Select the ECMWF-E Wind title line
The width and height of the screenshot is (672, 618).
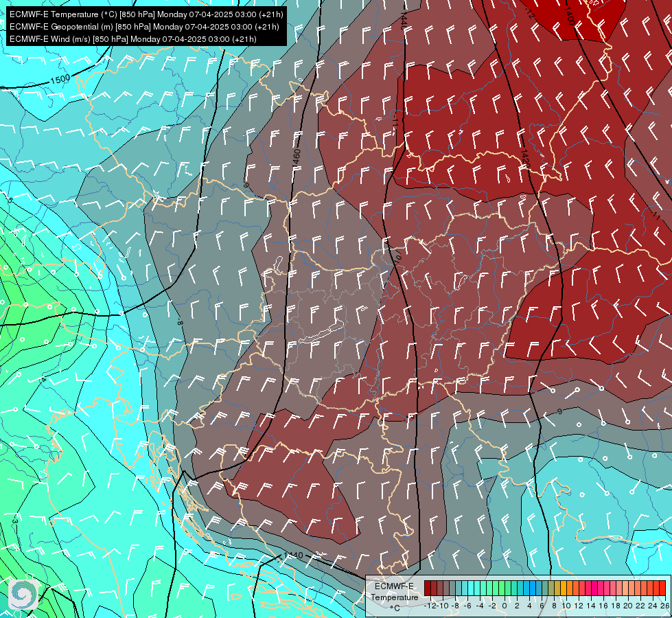[x=133, y=39]
